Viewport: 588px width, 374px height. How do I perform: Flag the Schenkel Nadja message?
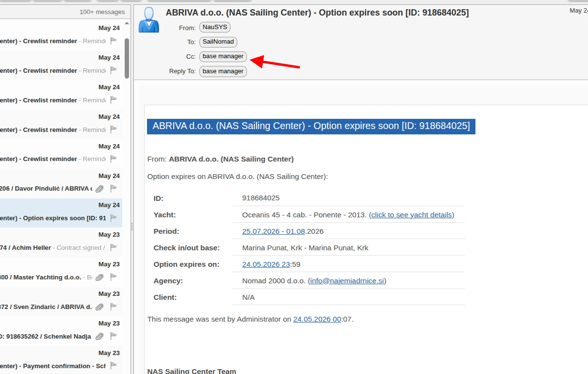click(x=114, y=336)
